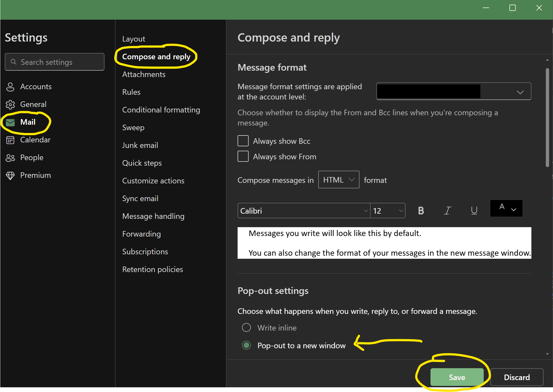Click the Search settings field
This screenshot has width=553, height=392.
(55, 62)
